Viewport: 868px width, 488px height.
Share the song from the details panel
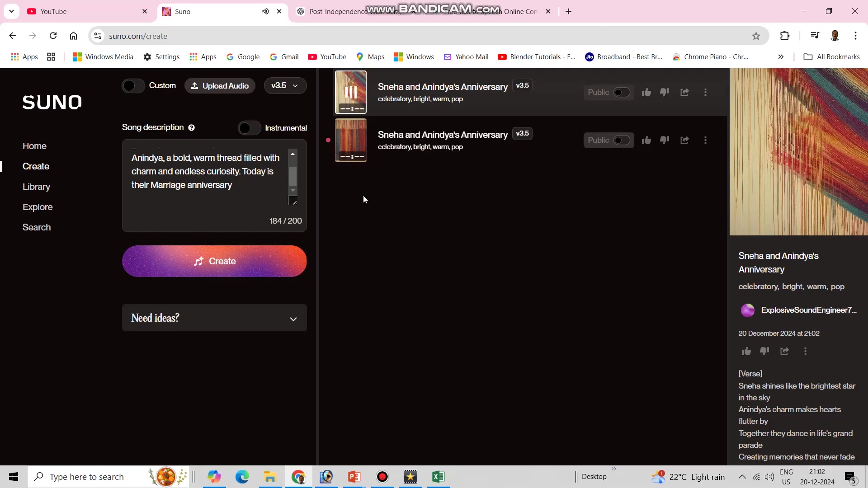coord(784,351)
